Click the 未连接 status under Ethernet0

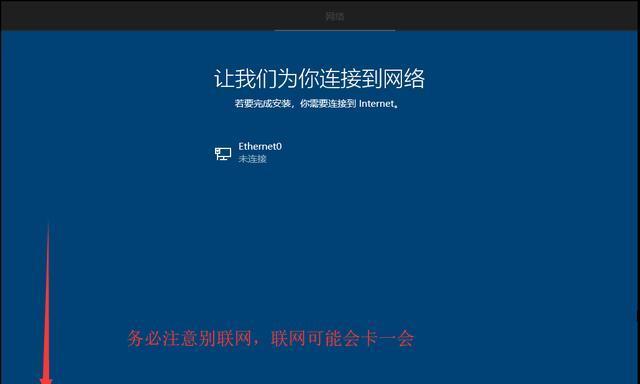pyautogui.click(x=252, y=159)
